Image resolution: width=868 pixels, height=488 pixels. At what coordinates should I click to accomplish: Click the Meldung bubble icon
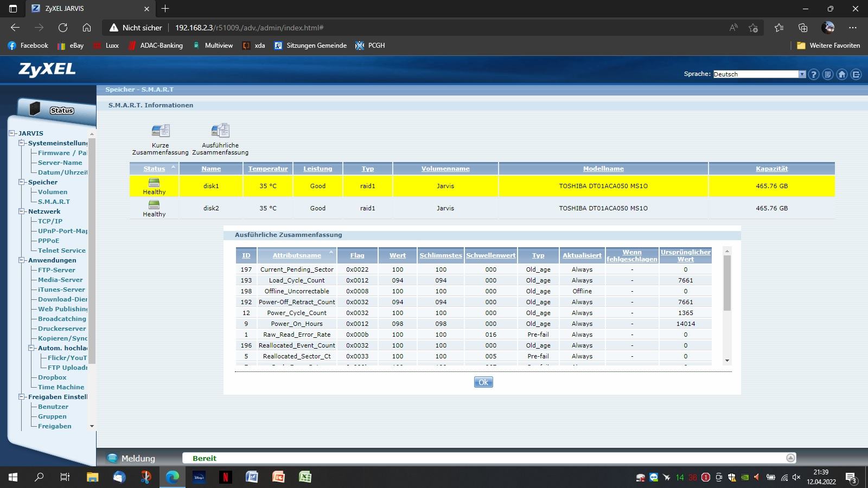112,458
